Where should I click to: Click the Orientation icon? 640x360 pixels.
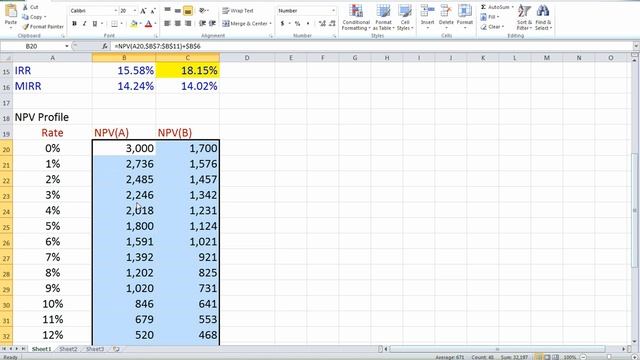click(x=203, y=11)
